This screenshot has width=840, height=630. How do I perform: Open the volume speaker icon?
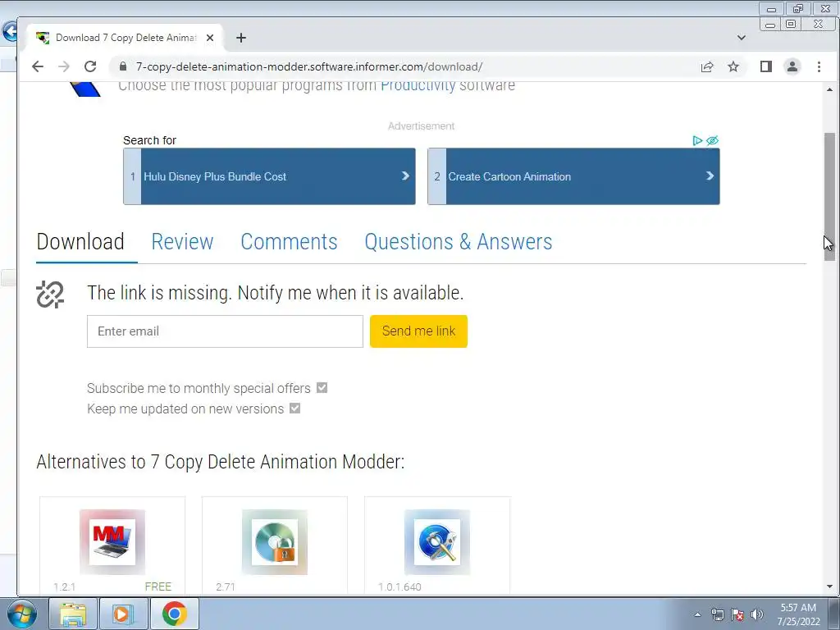click(x=757, y=614)
